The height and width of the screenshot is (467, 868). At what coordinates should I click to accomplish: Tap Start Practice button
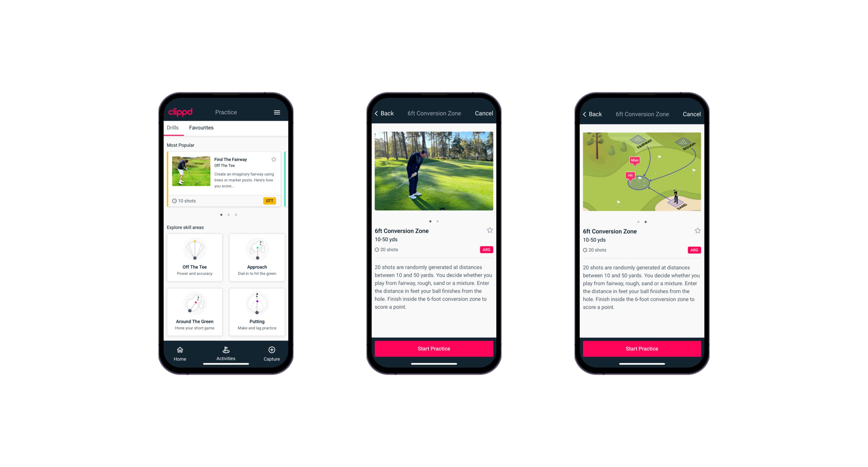coord(434,349)
